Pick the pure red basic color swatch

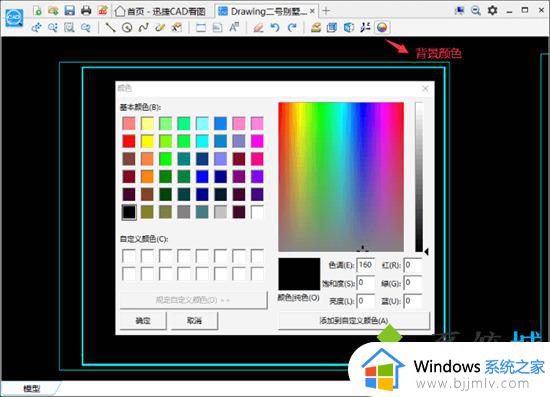coord(129,141)
